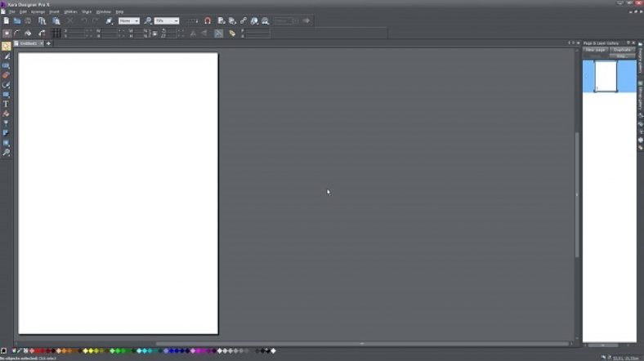Click the New page button

click(x=595, y=50)
